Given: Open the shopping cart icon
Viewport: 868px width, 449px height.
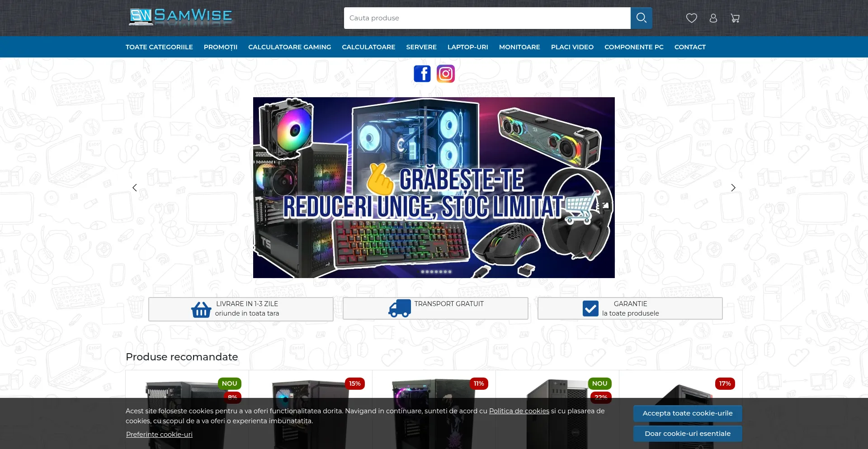Looking at the screenshot, I should point(735,18).
